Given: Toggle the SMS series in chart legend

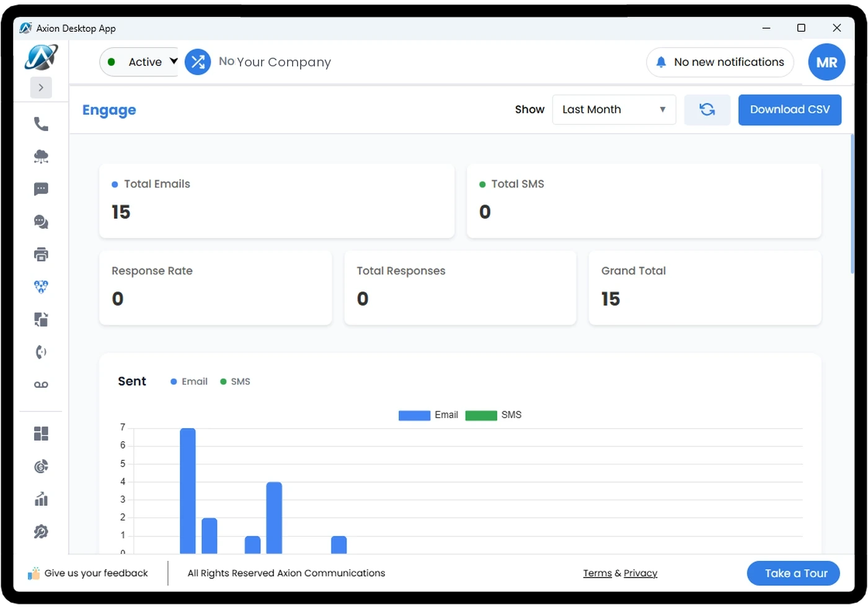Looking at the screenshot, I should click(494, 415).
